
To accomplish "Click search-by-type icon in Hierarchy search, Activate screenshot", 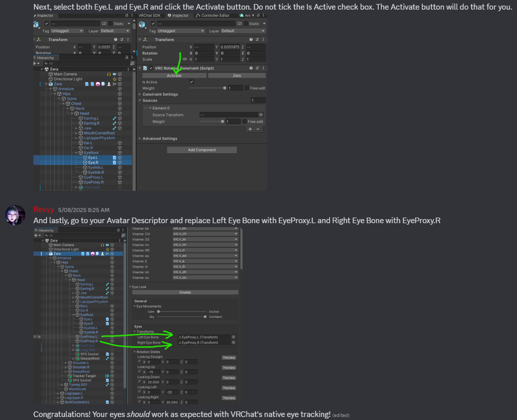I will 132,63.
